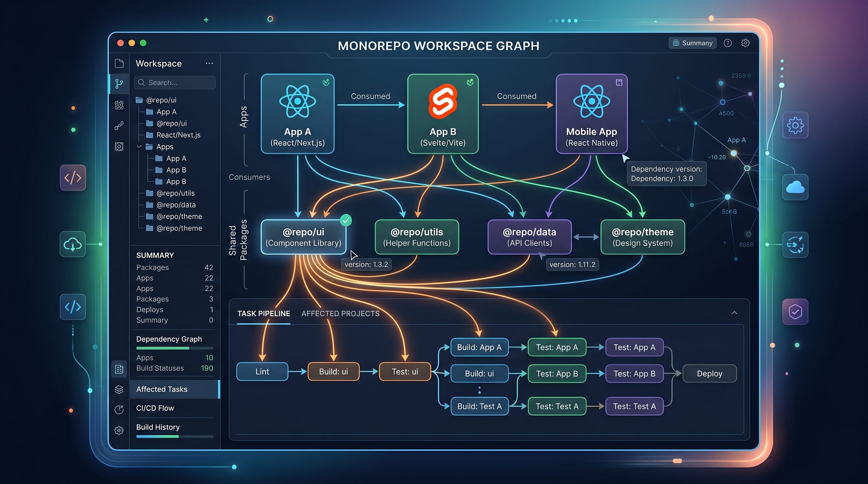868x484 pixels.
Task: Open Dependency Graph section
Action: click(169, 339)
